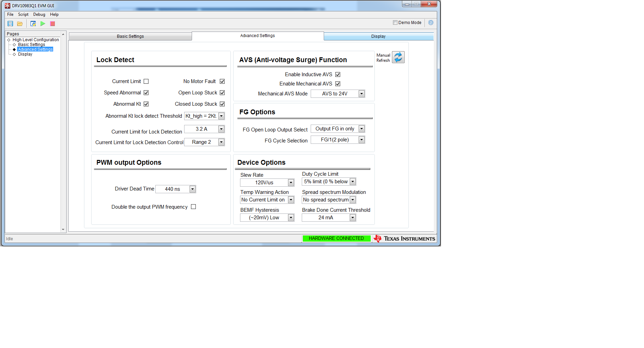Click the Idle status text
The width and height of the screenshot is (644, 348).
tap(10, 239)
